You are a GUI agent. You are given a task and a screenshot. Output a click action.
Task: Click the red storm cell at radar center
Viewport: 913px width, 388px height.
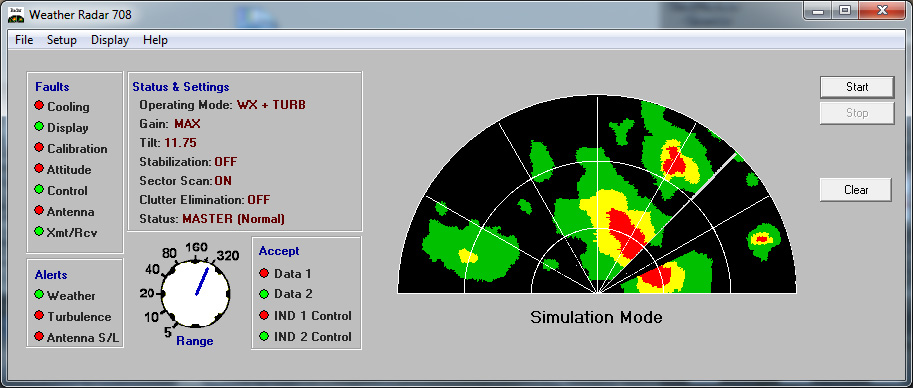click(622, 230)
